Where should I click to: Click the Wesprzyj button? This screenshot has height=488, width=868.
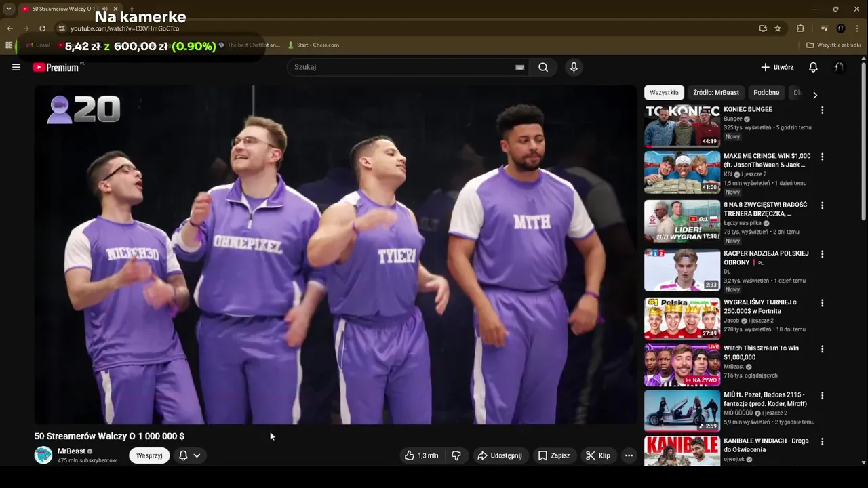click(x=149, y=455)
